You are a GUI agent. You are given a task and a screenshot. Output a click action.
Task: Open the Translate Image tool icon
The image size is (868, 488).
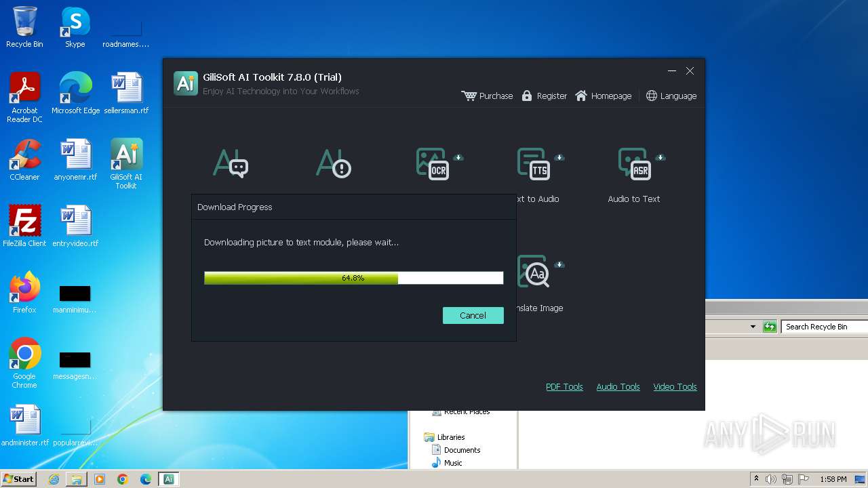pos(533,271)
